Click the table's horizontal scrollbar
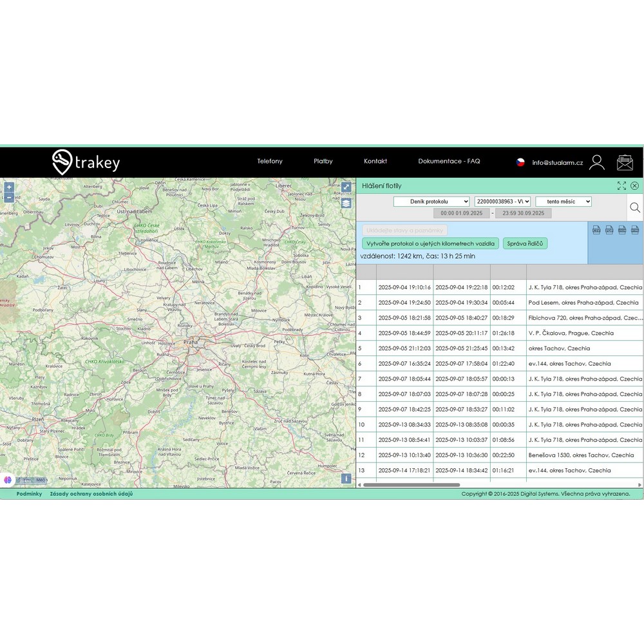The image size is (644, 644). (x=411, y=485)
